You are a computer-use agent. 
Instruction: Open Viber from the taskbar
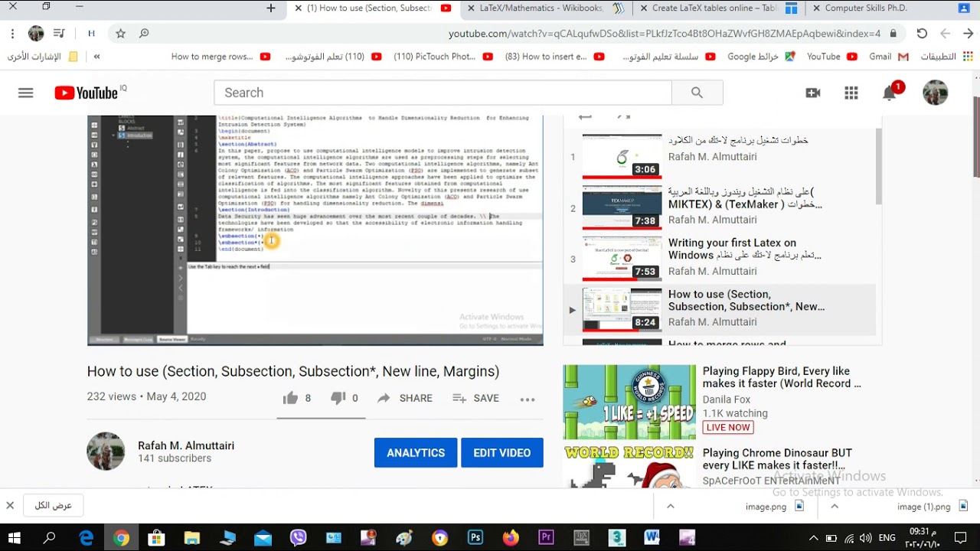coord(298,538)
